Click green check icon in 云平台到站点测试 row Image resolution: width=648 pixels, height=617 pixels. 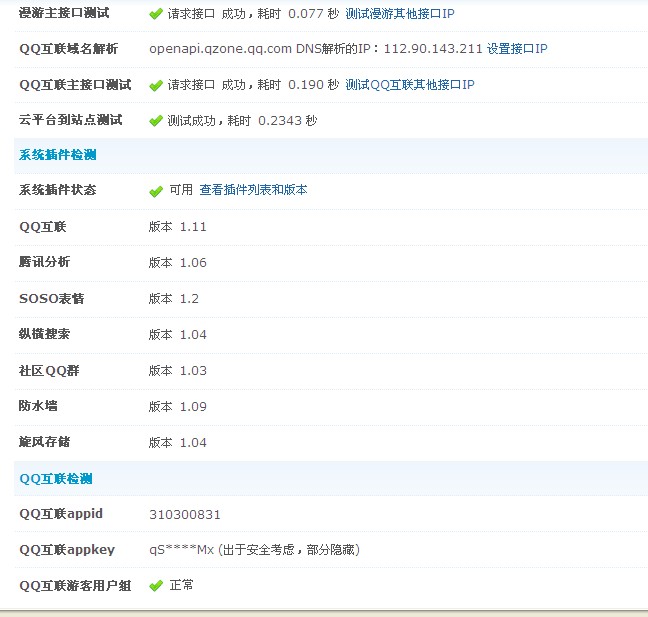pos(156,121)
